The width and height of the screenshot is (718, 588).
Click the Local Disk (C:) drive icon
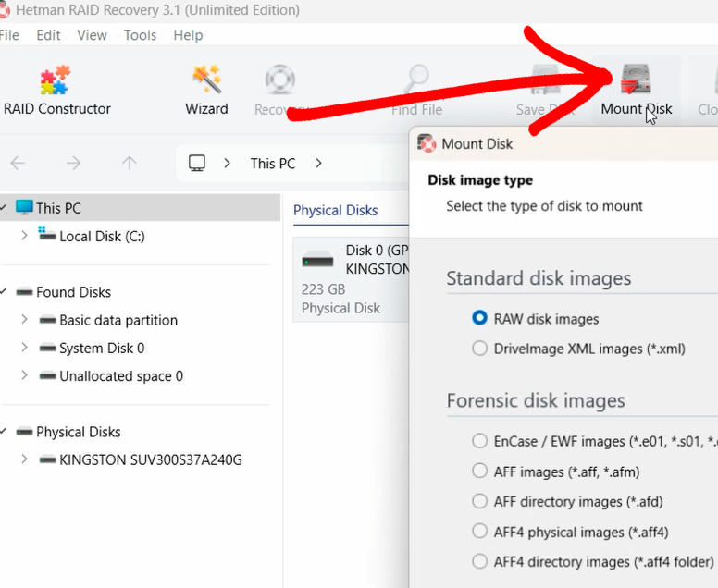click(x=47, y=234)
